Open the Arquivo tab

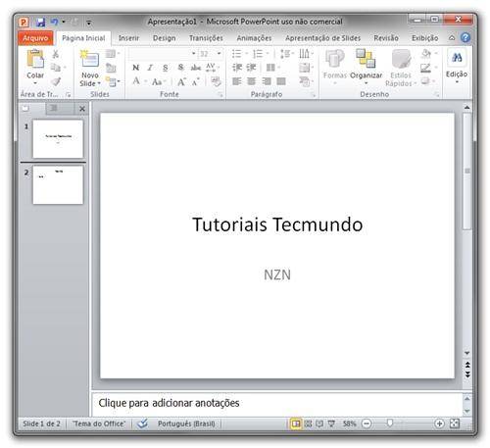pos(35,38)
